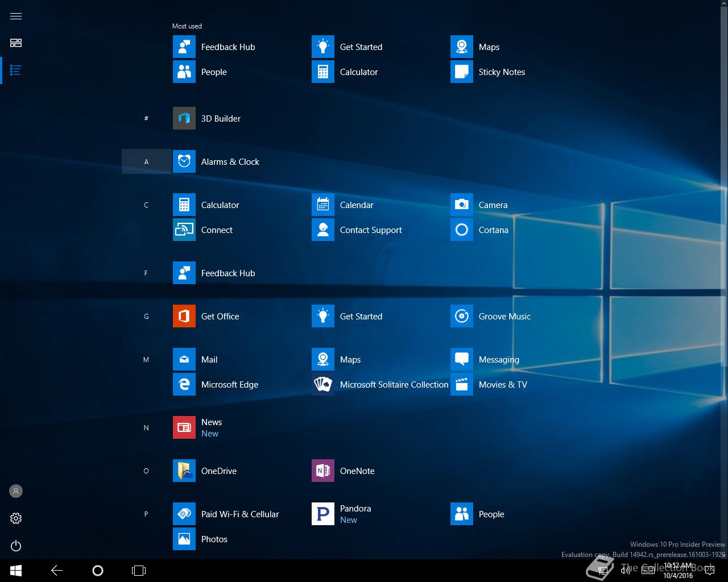Launch Calculator from Most used
Image resolution: width=728 pixels, height=582 pixels.
(380, 72)
